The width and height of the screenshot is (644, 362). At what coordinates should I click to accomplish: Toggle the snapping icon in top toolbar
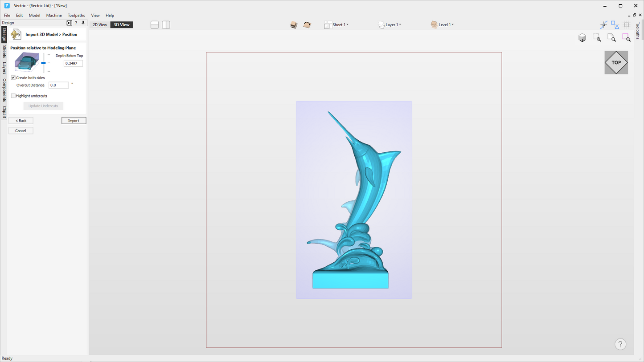coord(603,24)
